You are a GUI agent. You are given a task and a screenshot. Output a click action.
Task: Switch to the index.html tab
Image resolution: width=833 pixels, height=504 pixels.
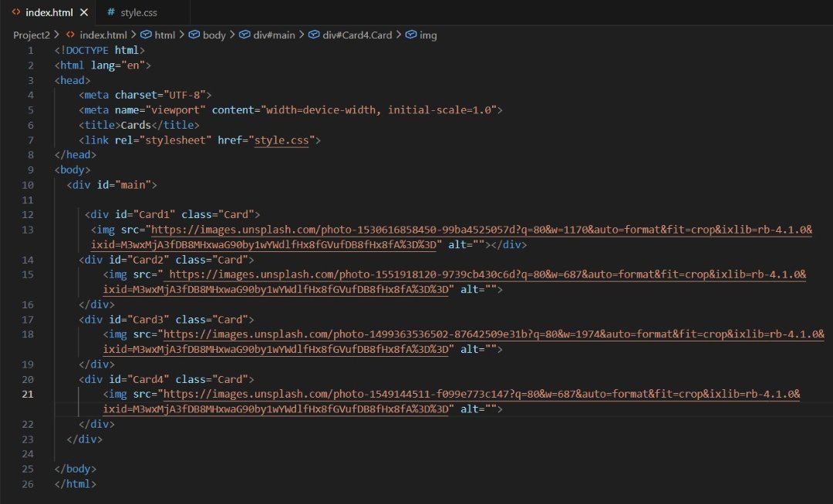49,12
